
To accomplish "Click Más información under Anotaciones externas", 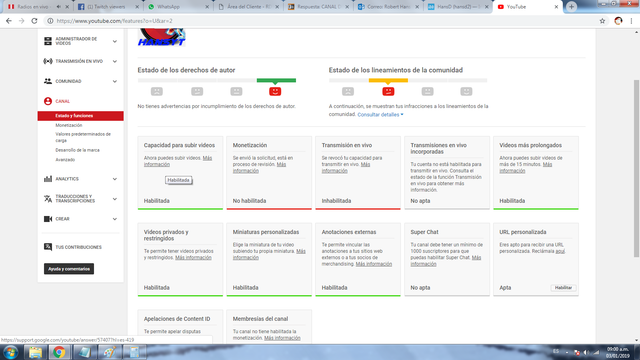I will click(x=373, y=264).
